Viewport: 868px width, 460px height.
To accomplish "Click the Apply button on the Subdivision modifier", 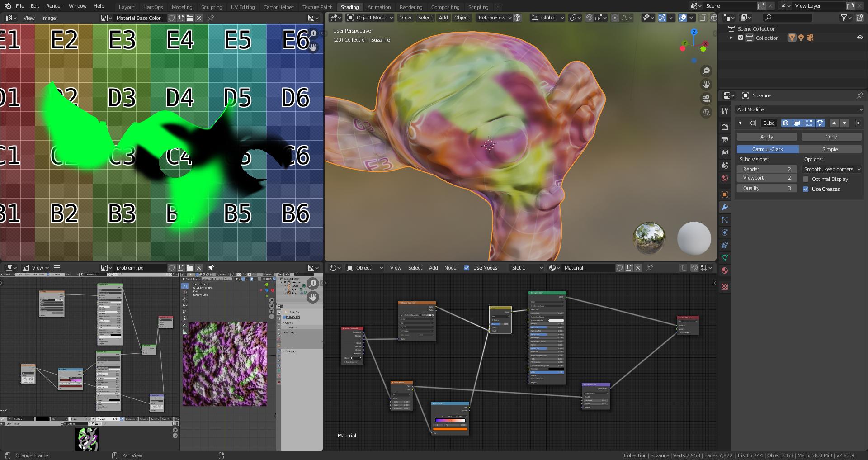I will point(766,137).
